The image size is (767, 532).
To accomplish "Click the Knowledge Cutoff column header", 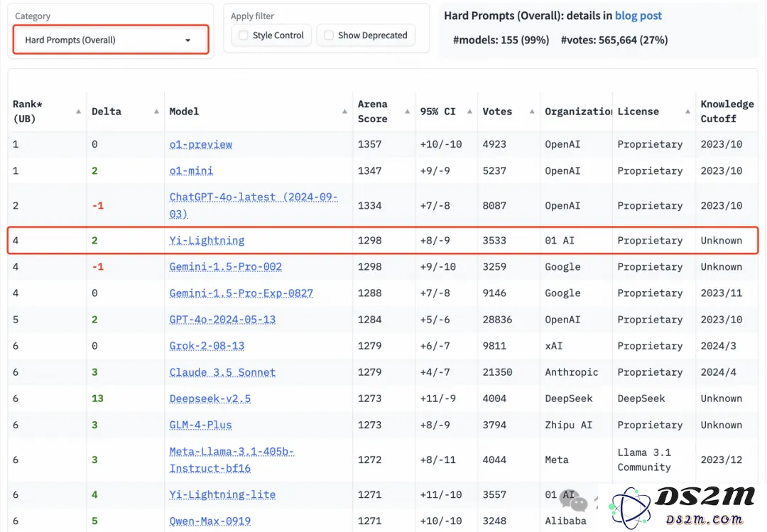I will click(727, 112).
